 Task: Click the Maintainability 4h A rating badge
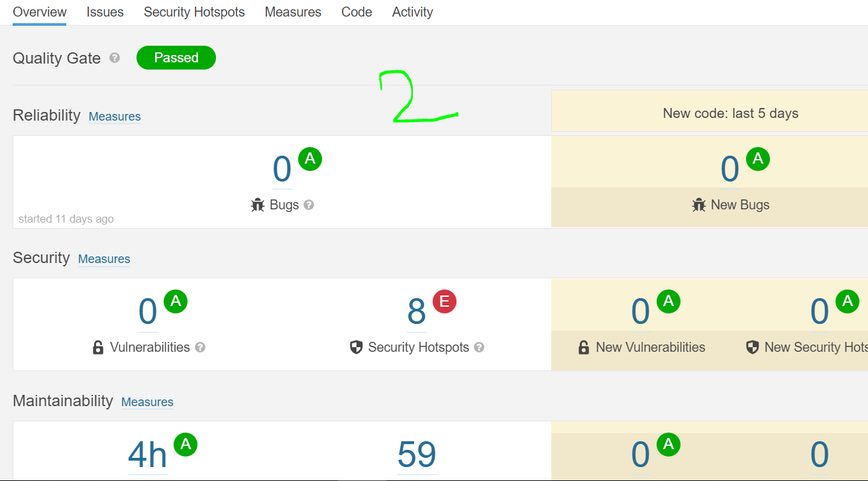tap(186, 445)
